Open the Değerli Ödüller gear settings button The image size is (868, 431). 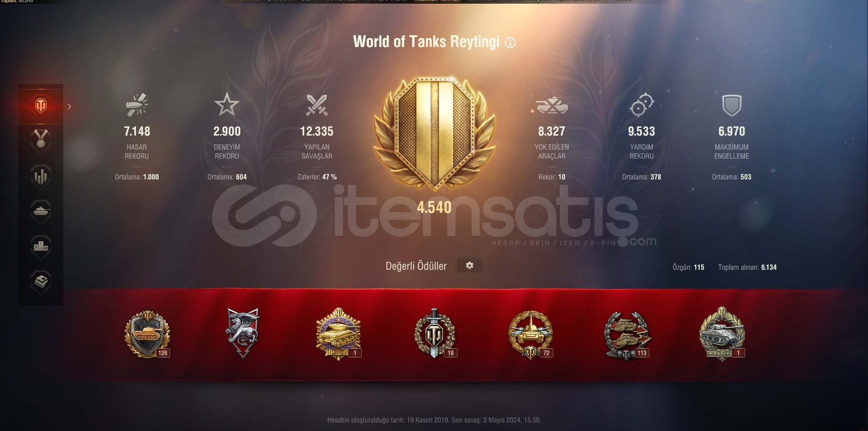pos(470,266)
